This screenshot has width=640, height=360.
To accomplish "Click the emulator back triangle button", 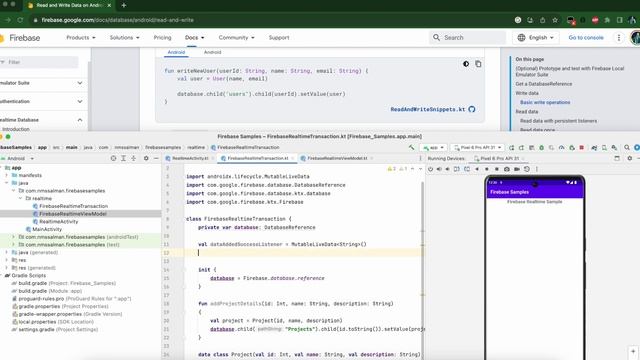I will (x=477, y=169).
